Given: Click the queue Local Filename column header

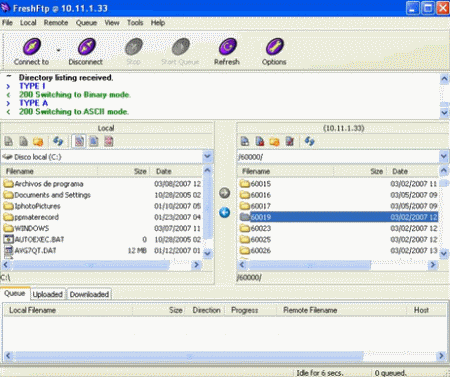Looking at the screenshot, I should (68, 310).
